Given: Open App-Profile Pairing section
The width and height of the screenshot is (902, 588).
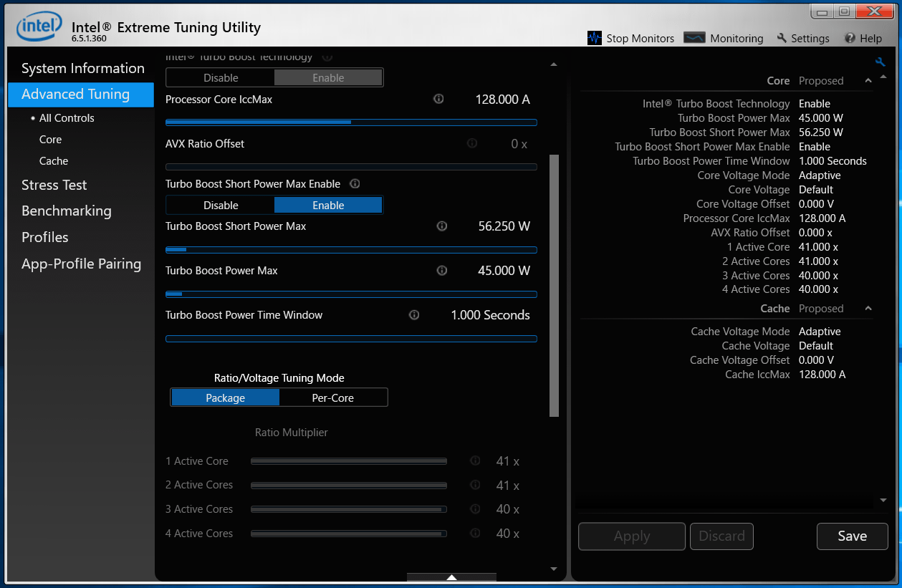Looking at the screenshot, I should click(x=82, y=264).
